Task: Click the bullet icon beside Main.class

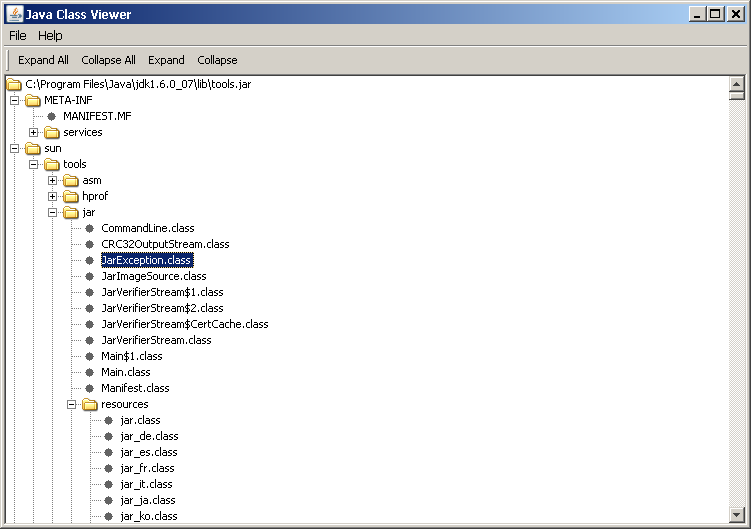Action: point(90,372)
